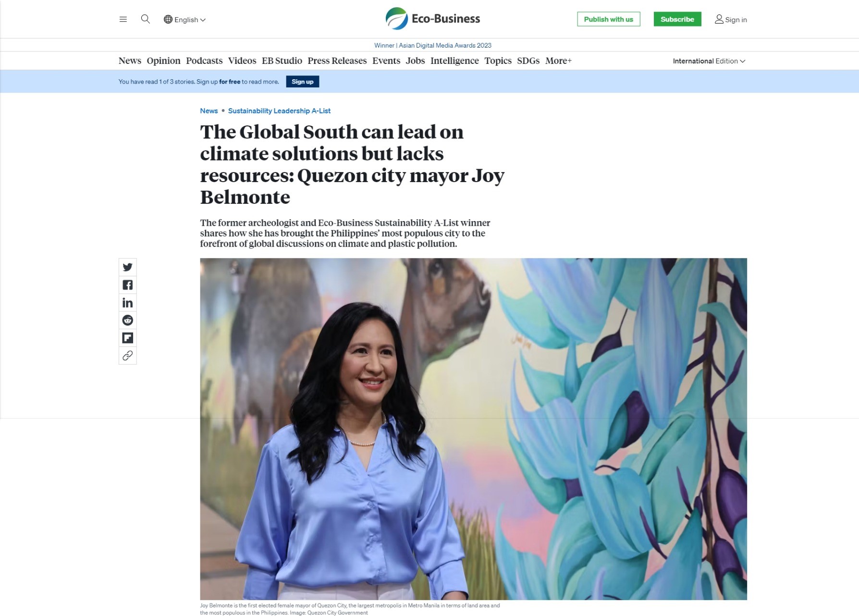Copy article link icon
Image resolution: width=859 pixels, height=616 pixels.
127,356
